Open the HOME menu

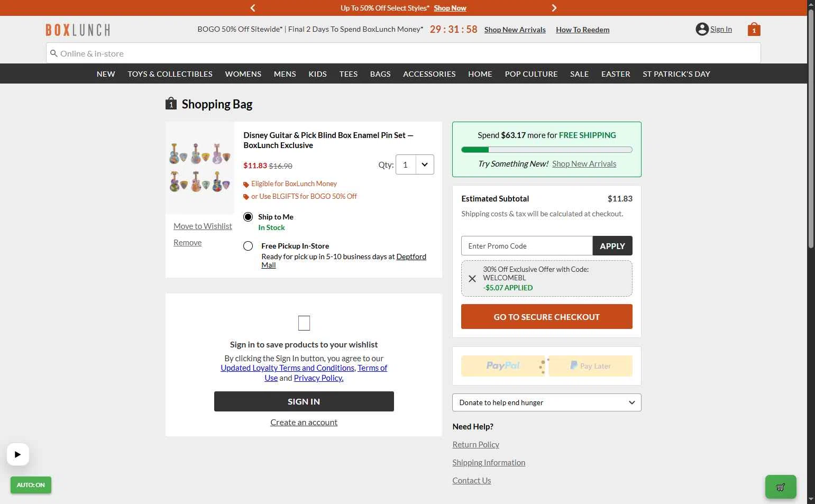[x=480, y=74]
